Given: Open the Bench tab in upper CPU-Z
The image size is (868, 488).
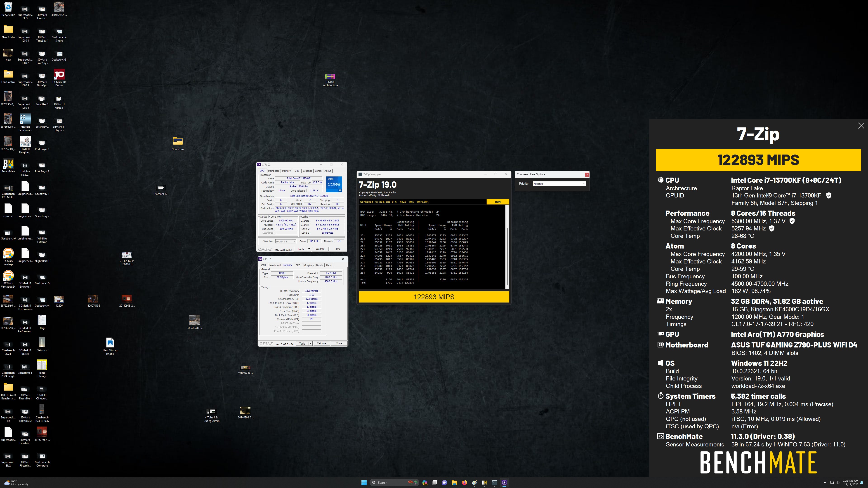Looking at the screenshot, I should click(x=318, y=171).
